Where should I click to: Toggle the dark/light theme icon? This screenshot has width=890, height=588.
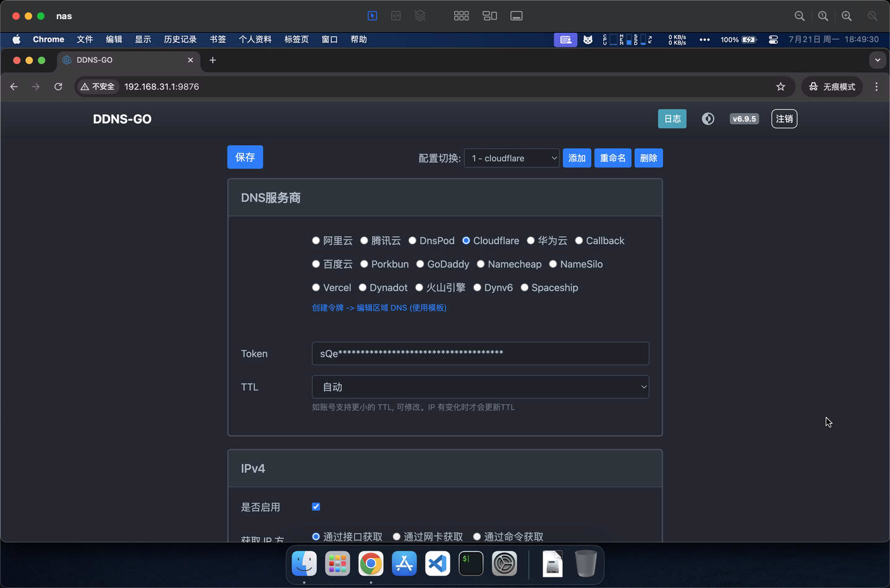708,119
